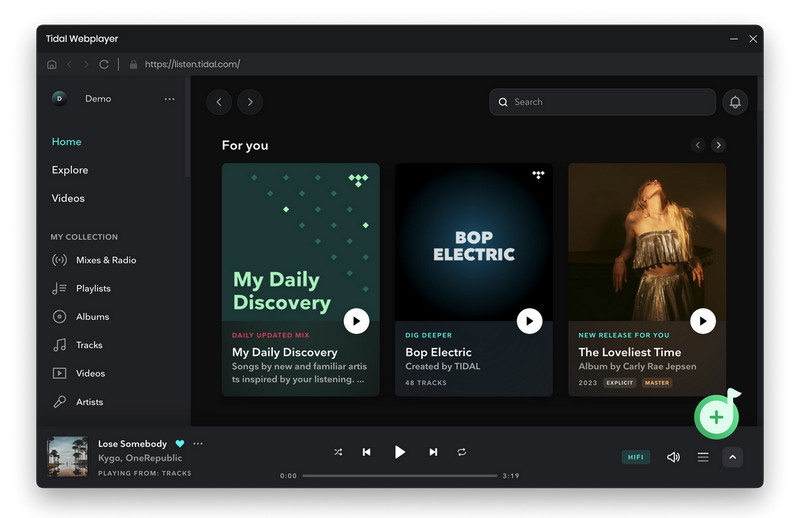800x518 pixels.
Task: Open Playlists in My Collection
Action: click(x=93, y=288)
